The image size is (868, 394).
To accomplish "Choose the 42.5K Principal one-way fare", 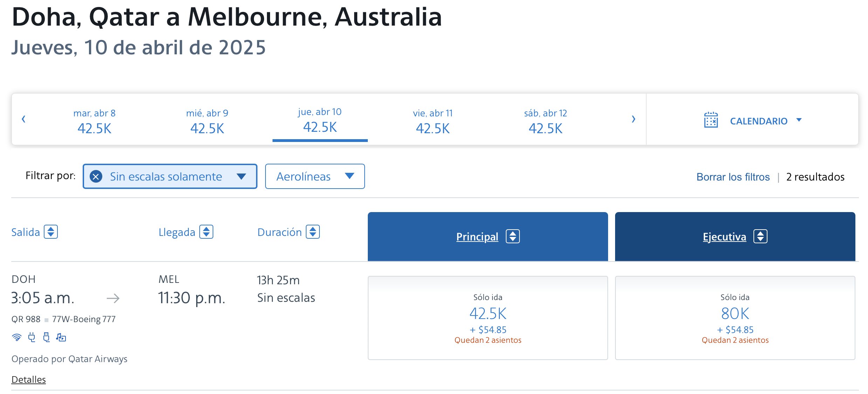I will [x=488, y=318].
